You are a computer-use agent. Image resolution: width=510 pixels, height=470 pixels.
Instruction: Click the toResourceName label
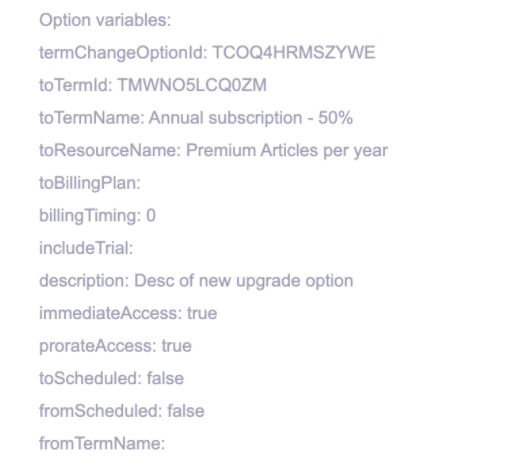(x=110, y=150)
